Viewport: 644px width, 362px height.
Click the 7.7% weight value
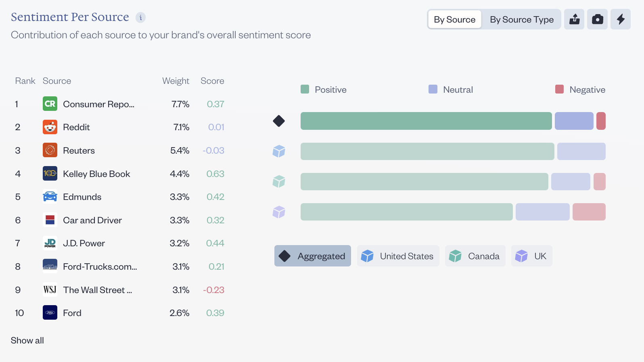180,104
